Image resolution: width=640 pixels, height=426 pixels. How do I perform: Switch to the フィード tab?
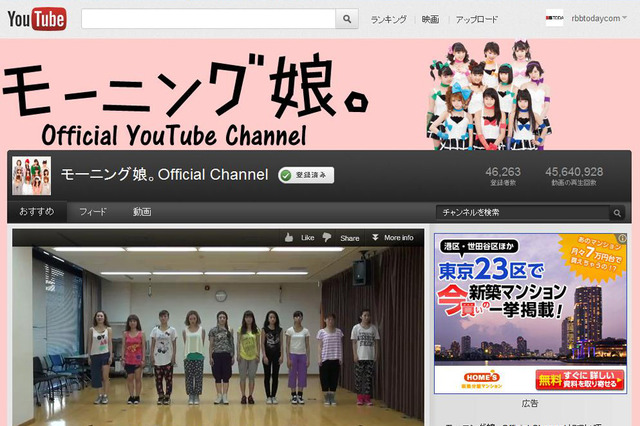click(93, 212)
